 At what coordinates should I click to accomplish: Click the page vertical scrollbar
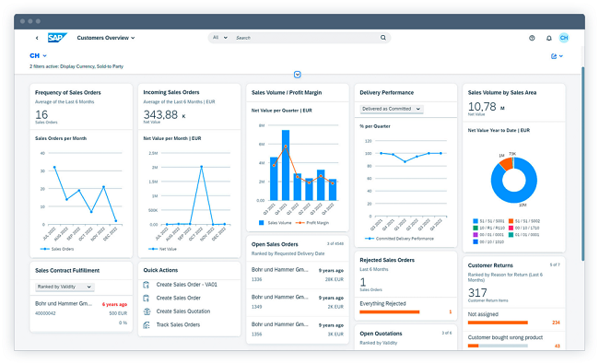(582, 164)
